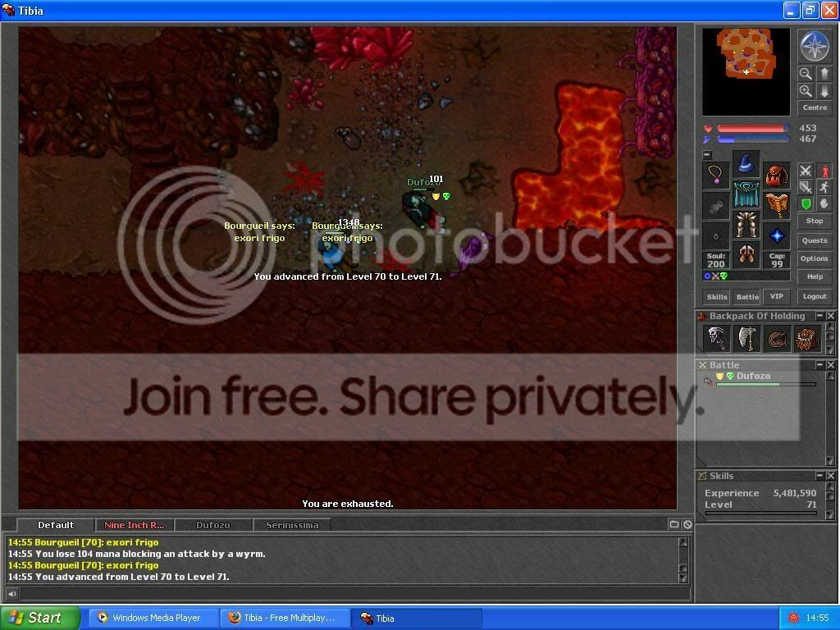Open the Windows Start menu

[40, 618]
